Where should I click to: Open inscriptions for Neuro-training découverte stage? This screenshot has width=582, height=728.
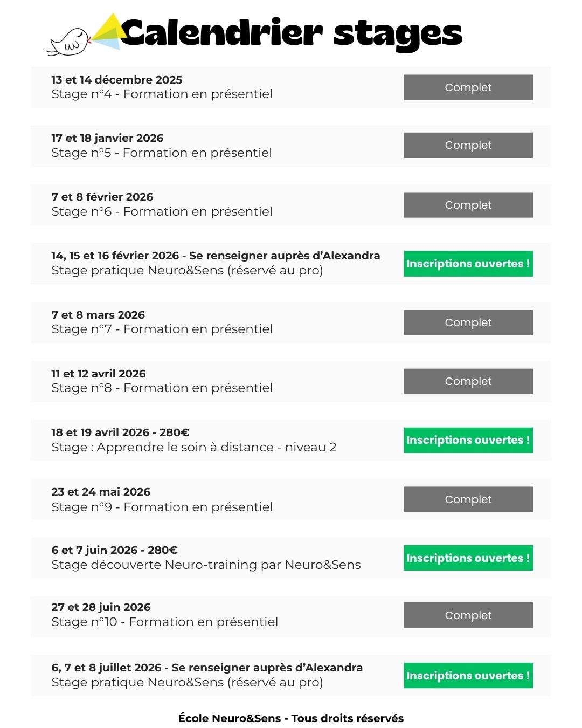[468, 558]
